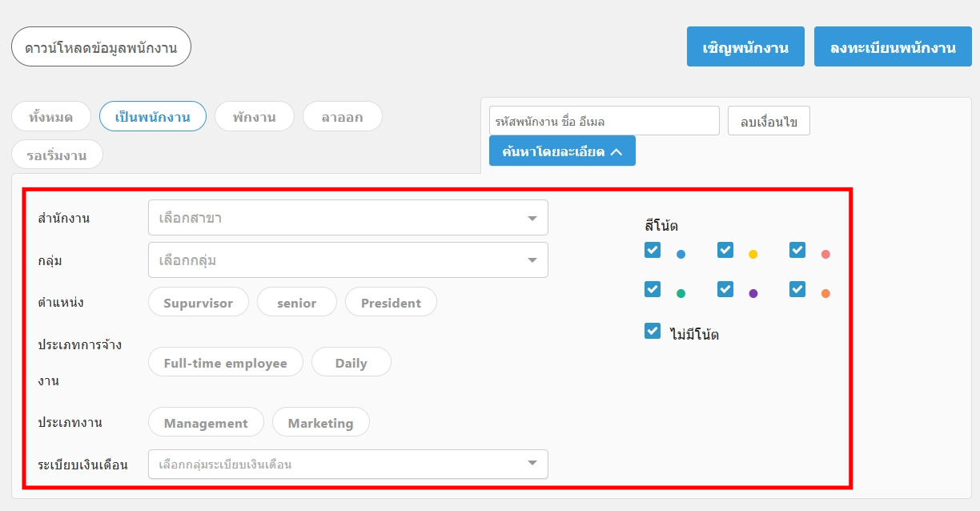Uncheck the purple note color checkbox

click(x=725, y=289)
